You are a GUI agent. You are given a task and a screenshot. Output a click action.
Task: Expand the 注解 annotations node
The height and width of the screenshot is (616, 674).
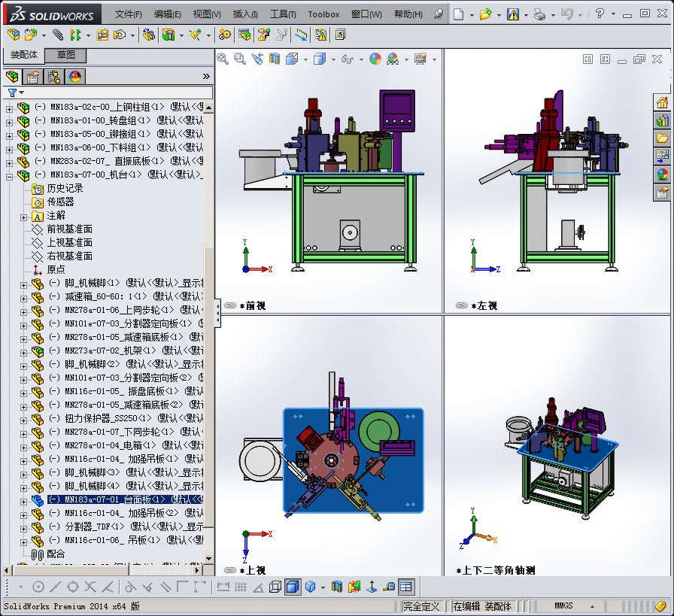click(x=23, y=217)
